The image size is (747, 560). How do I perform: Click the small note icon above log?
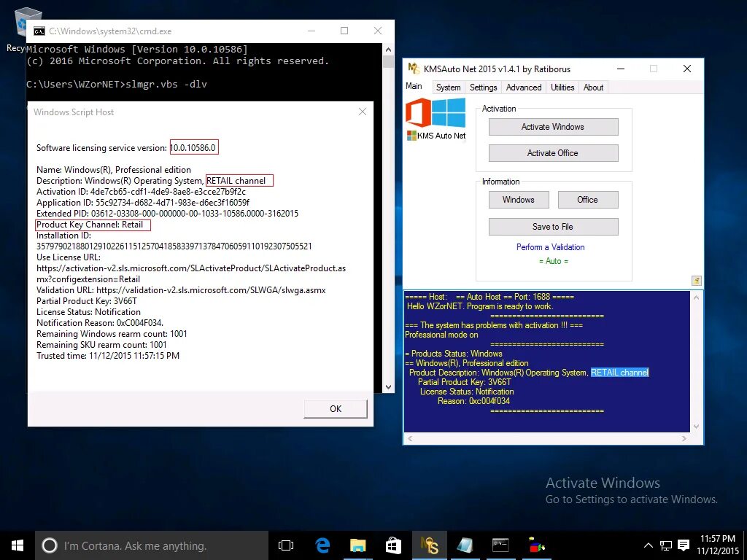tap(697, 281)
